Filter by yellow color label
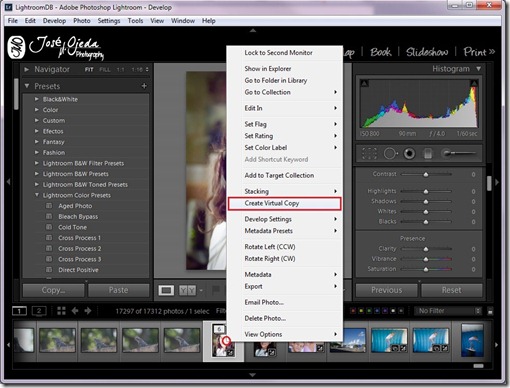 (361, 311)
